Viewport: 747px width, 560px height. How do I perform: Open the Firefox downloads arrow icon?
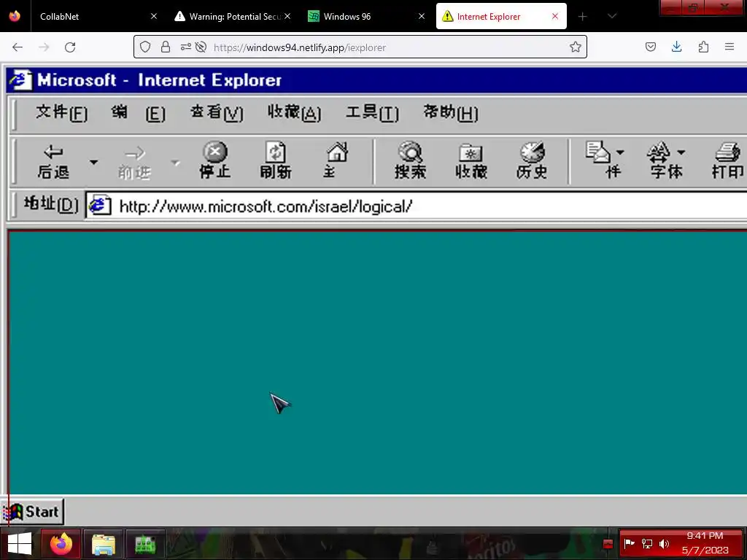click(677, 47)
